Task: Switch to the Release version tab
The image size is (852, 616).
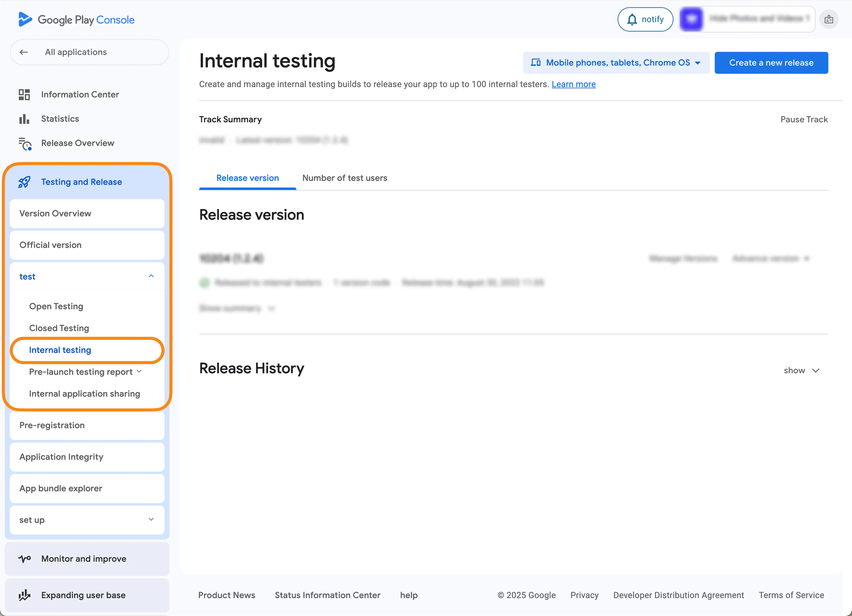Action: (248, 178)
